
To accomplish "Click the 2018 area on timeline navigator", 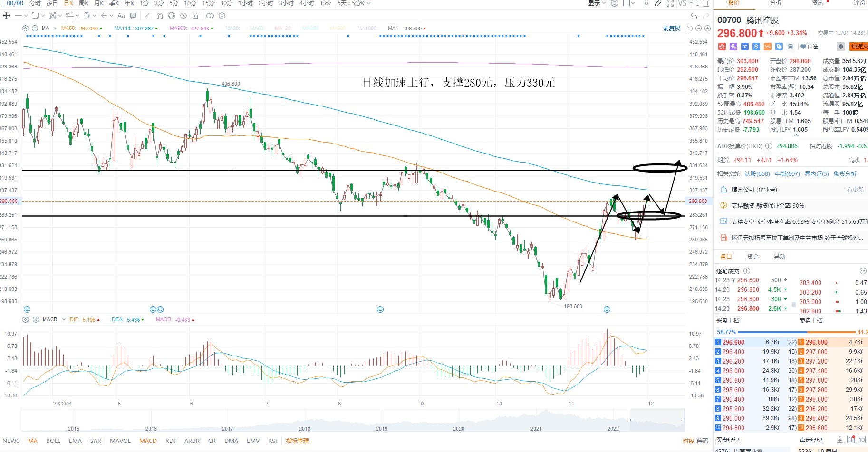I will point(305,429).
